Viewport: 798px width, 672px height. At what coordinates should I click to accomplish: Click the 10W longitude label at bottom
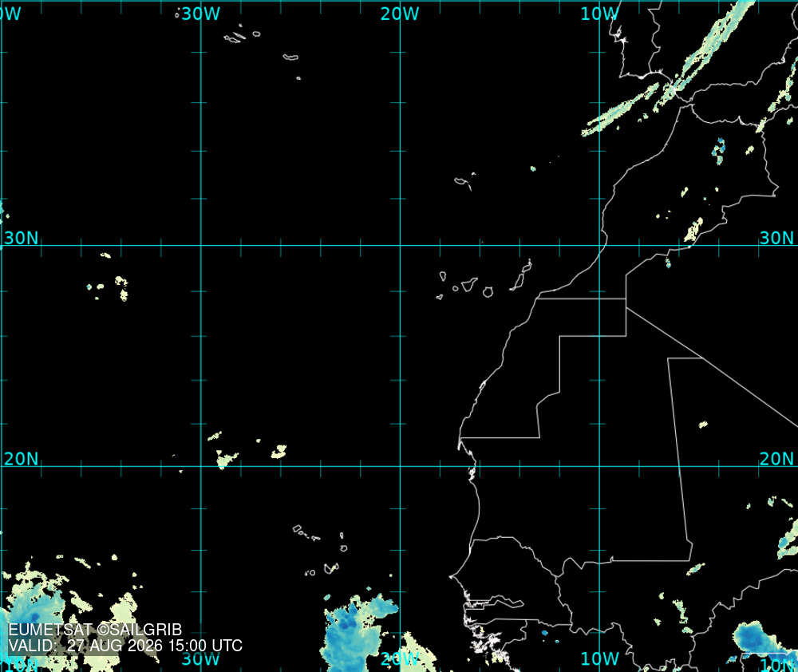tap(599, 658)
